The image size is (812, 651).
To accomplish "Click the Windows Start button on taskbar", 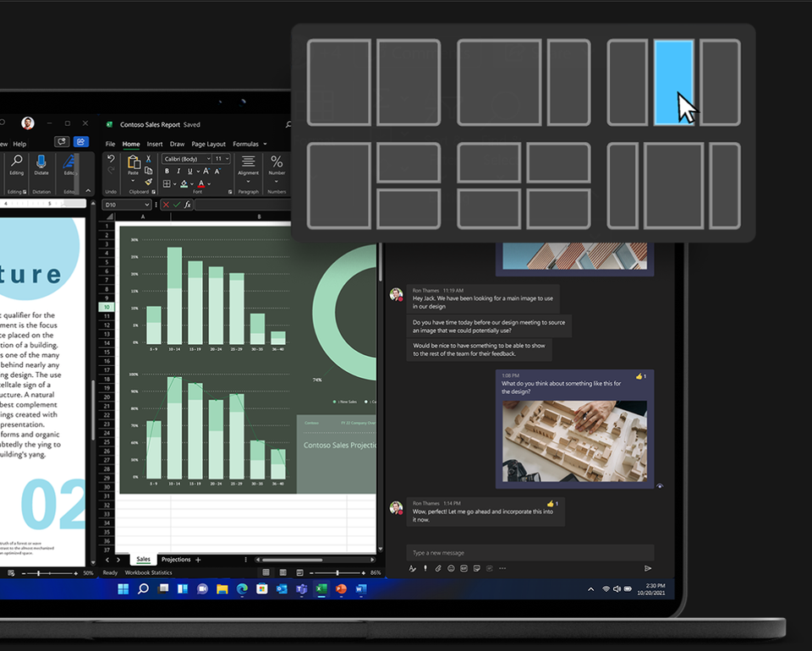I will [123, 588].
